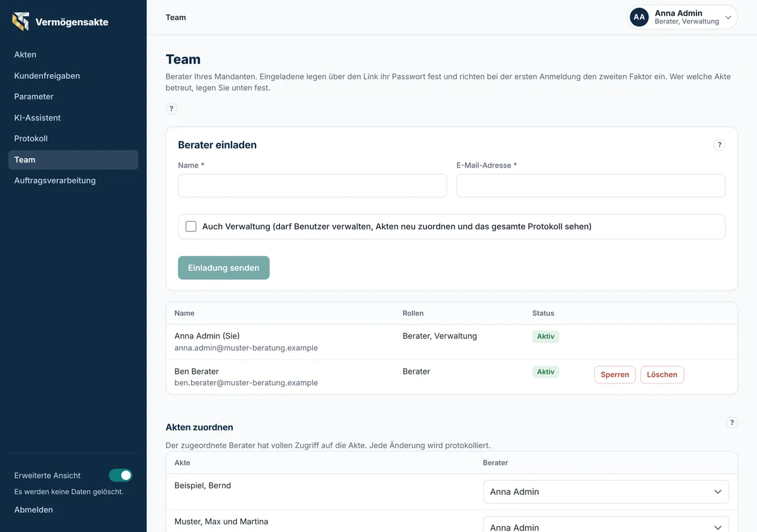Click the Berater, Verwaltung roles cell
The image size is (757, 532).
coord(440,336)
